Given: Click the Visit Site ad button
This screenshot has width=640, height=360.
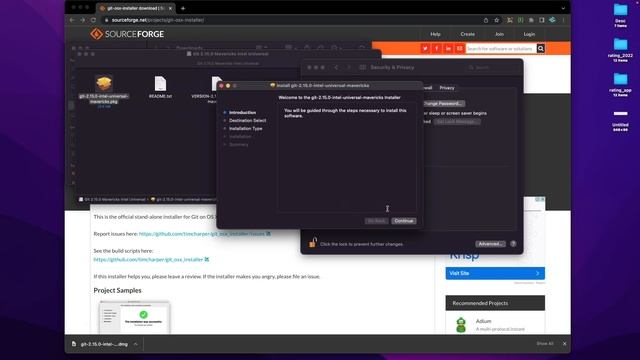Looking at the screenshot, I should (495, 273).
